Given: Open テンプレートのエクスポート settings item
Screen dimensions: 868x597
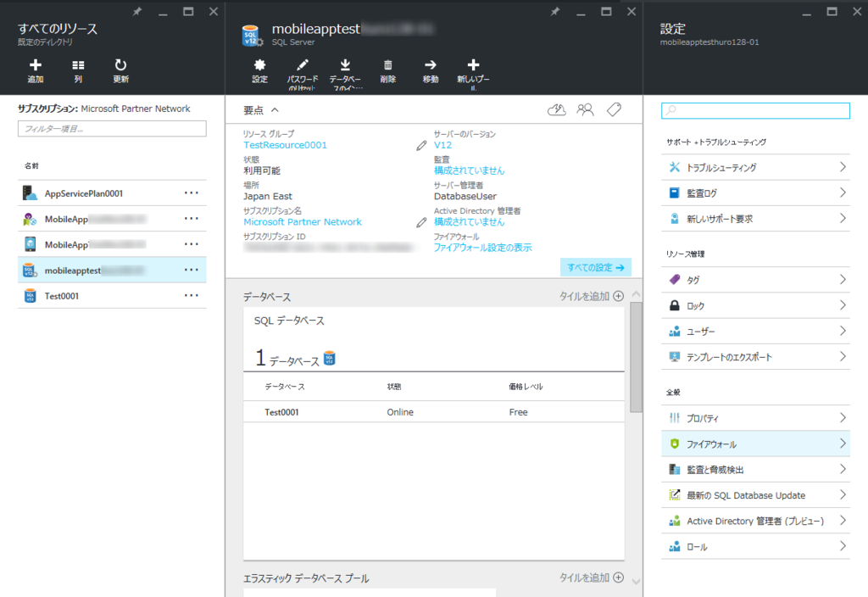Looking at the screenshot, I should coord(755,357).
